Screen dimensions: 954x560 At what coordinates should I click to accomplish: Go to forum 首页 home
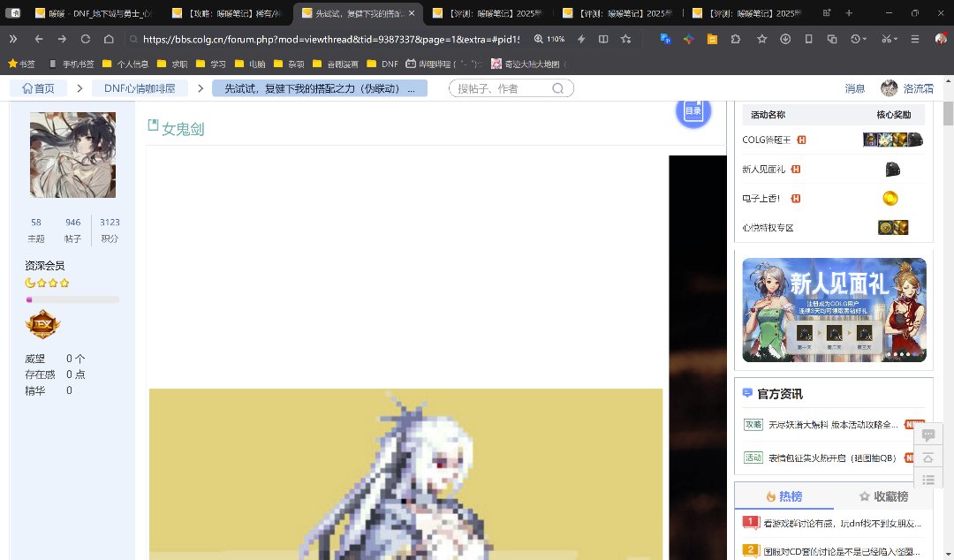[x=38, y=88]
